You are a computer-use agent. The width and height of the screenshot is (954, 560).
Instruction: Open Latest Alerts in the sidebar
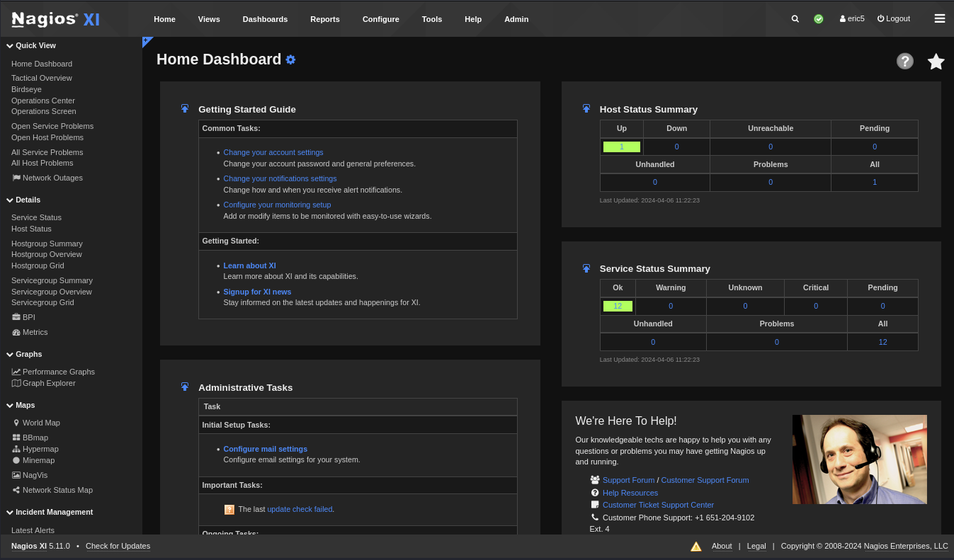33,530
